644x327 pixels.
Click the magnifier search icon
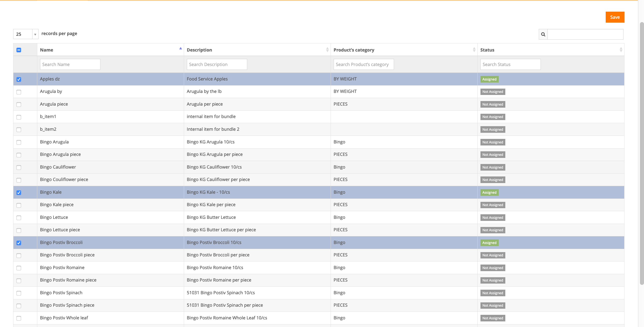[x=543, y=34]
